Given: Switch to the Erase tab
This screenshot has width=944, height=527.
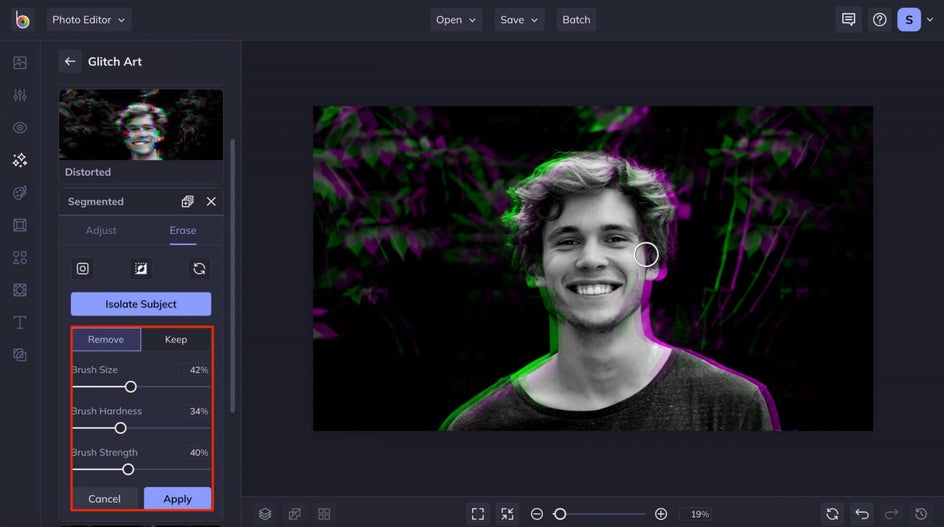Looking at the screenshot, I should coord(183,231).
